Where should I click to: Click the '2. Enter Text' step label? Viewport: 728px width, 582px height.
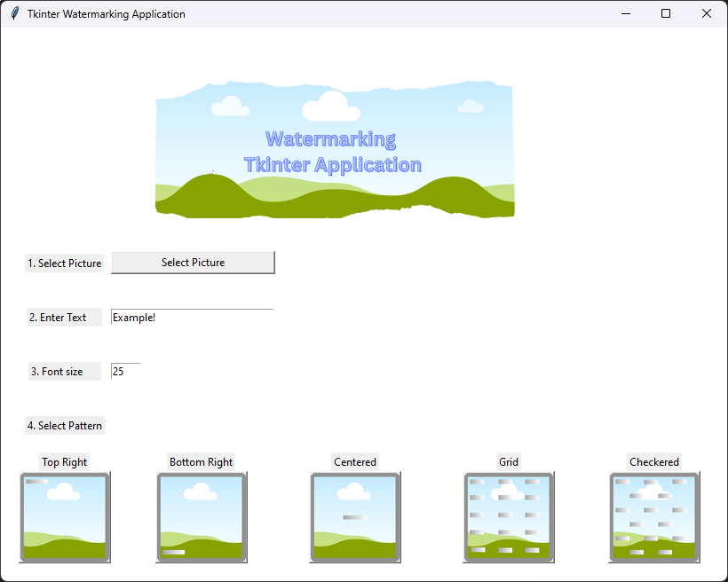[x=64, y=317]
